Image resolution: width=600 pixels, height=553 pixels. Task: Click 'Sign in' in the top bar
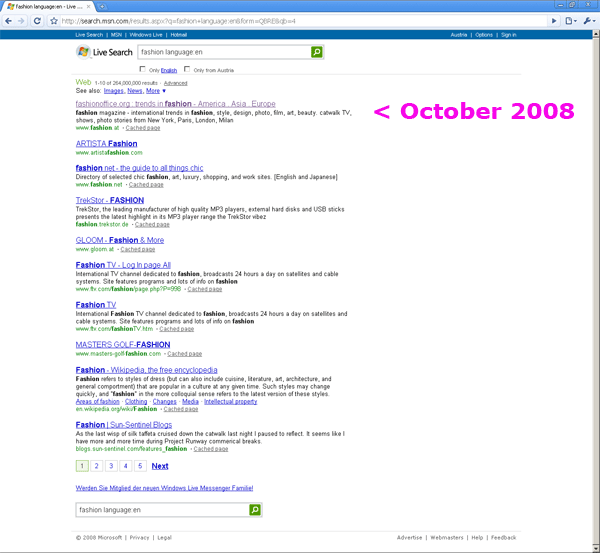coord(509,35)
